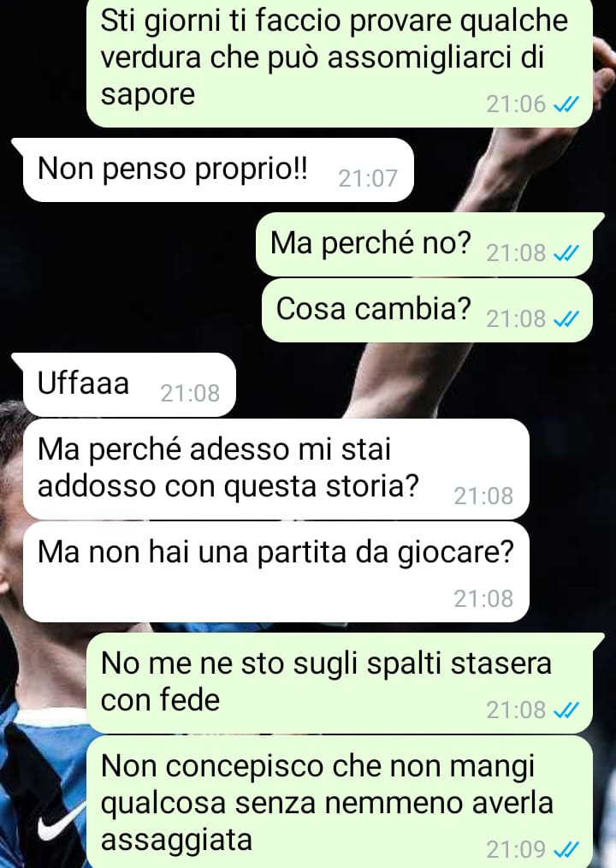Select the 'Cosa cambia?' message bubble
Viewport: 616px width, 868px height.
(427, 310)
